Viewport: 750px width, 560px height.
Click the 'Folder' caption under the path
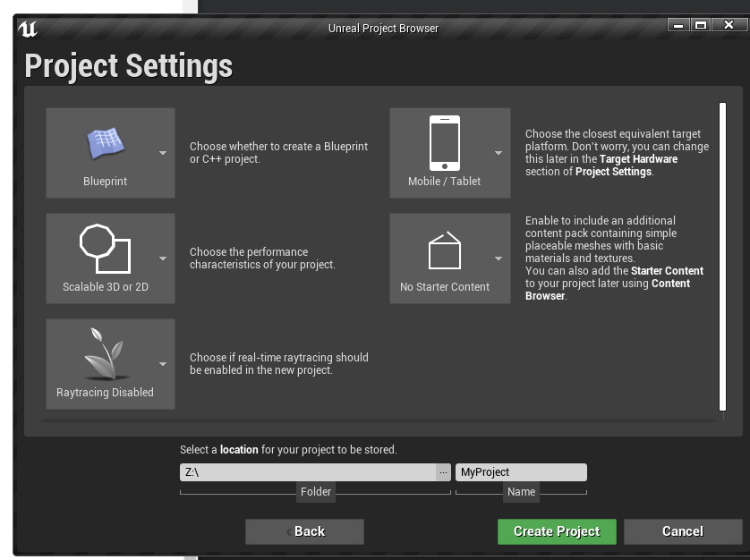(316, 492)
